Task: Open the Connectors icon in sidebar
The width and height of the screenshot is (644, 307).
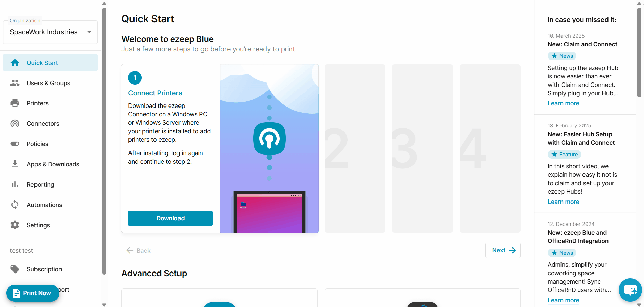Action: pos(15,123)
